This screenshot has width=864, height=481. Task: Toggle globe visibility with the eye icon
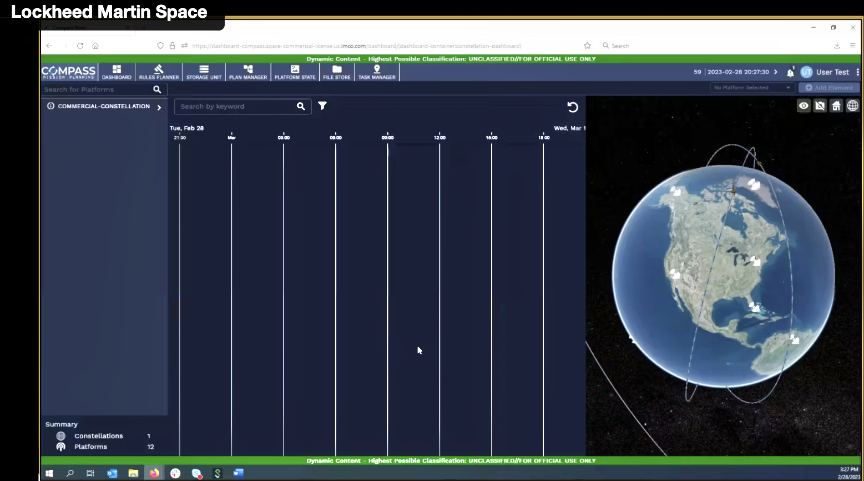coord(803,106)
